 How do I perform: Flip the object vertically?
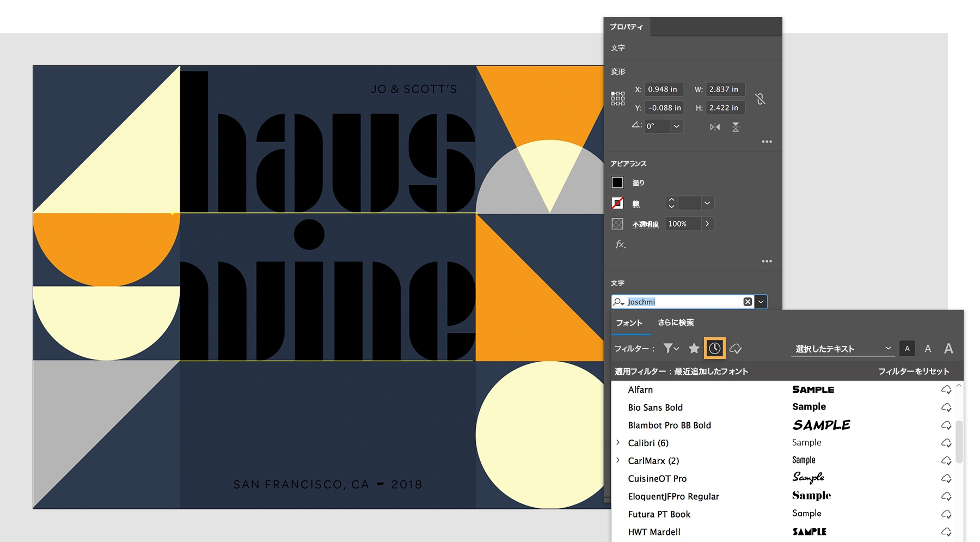click(736, 127)
